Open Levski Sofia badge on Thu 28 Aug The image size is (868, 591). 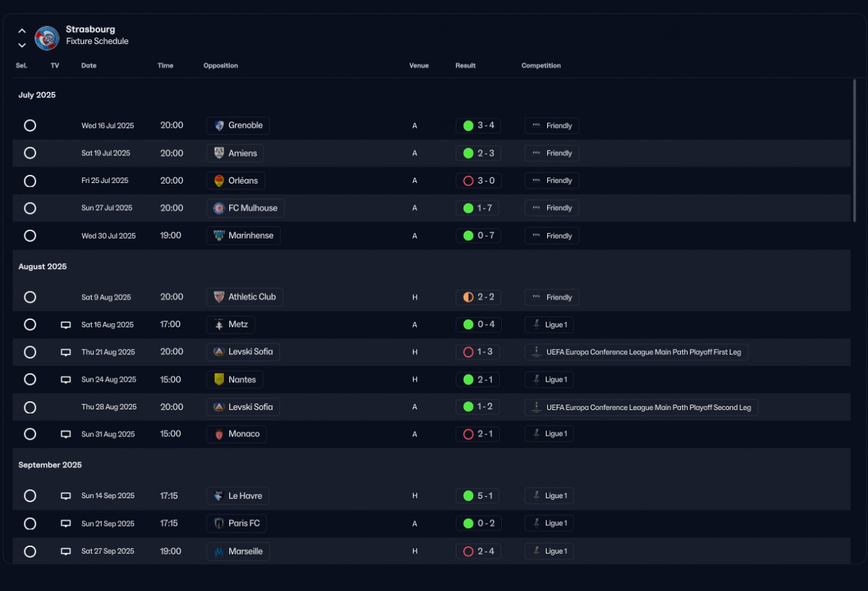pyautogui.click(x=219, y=407)
